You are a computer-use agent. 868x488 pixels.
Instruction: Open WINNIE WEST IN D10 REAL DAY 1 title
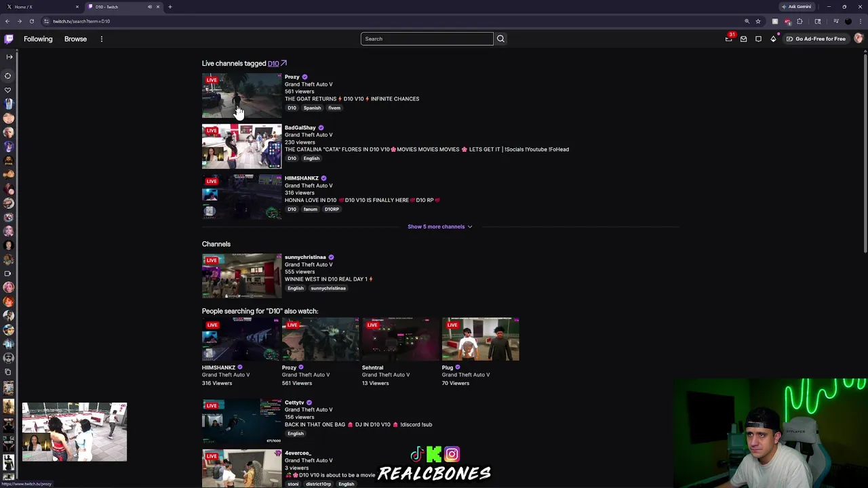click(x=328, y=279)
